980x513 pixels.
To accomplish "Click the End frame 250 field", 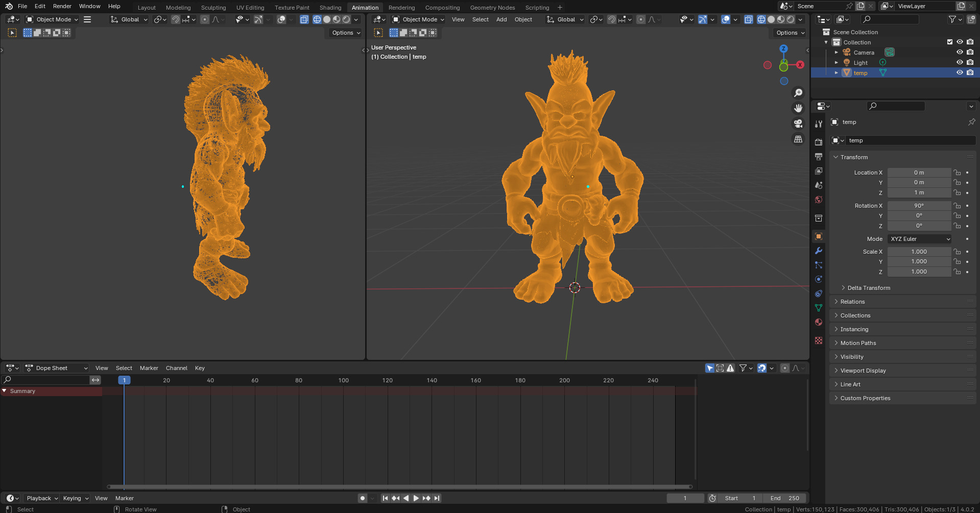I will pyautogui.click(x=785, y=498).
